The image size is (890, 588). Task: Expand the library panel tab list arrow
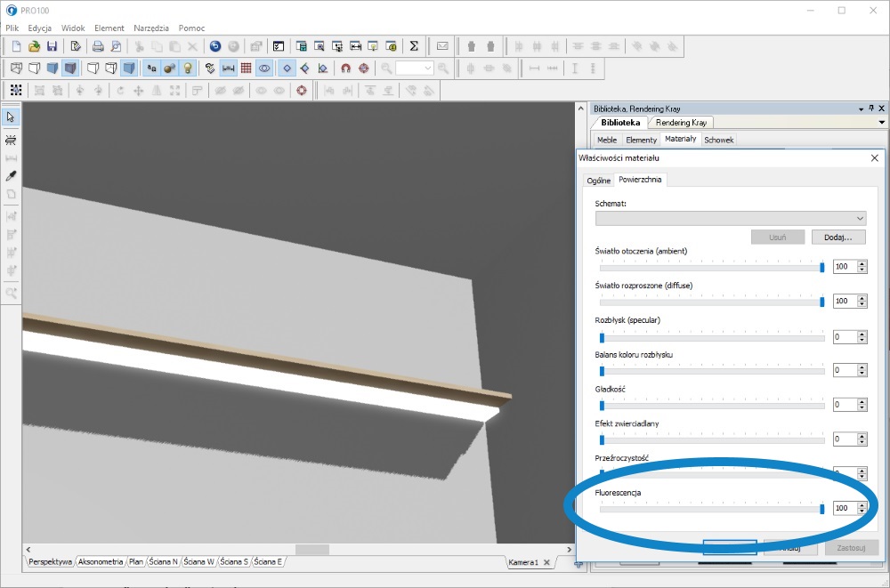click(x=882, y=122)
